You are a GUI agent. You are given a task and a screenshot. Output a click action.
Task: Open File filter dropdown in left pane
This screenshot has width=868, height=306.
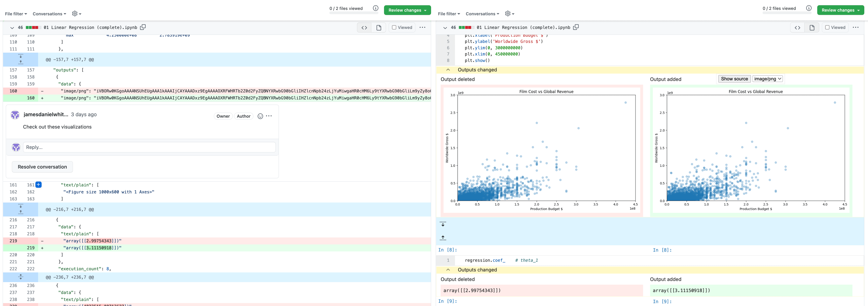(x=16, y=14)
